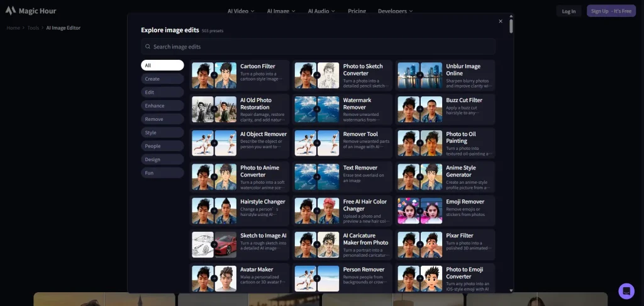Open the Sketch to Image AI title
The height and width of the screenshot is (306, 644).
tap(264, 235)
